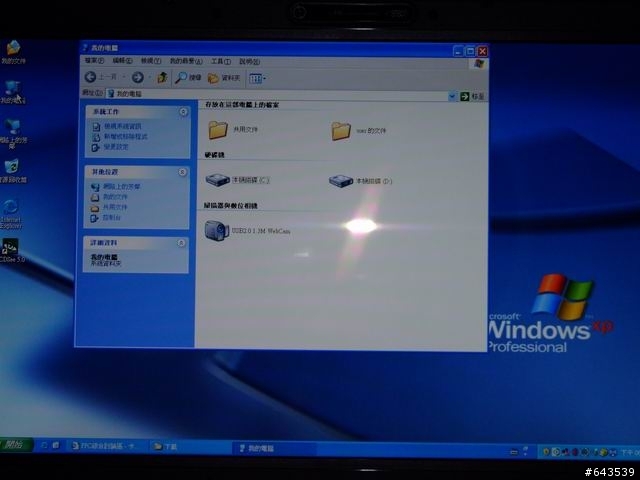Open the 檢視(V) menu
The image size is (640, 480).
(x=151, y=61)
